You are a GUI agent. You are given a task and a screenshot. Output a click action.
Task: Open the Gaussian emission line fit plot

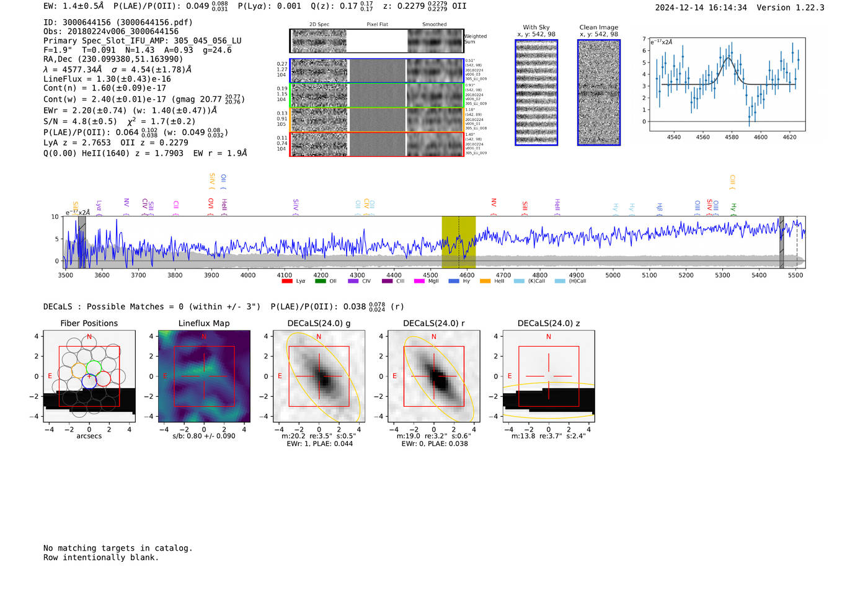tap(727, 85)
